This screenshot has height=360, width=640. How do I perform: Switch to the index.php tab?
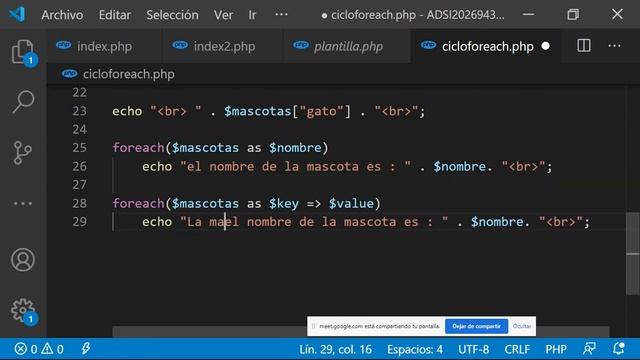[104, 47]
